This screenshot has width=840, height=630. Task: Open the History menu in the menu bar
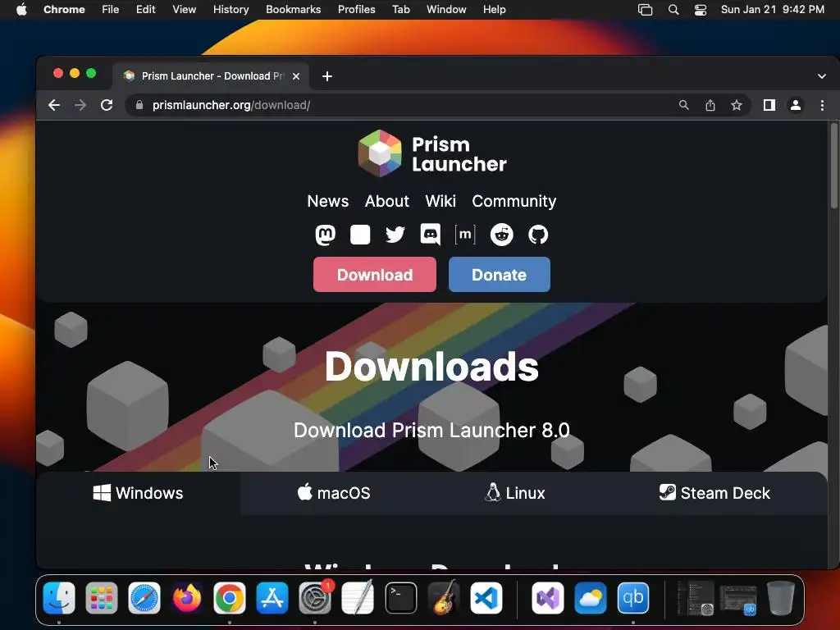point(231,10)
